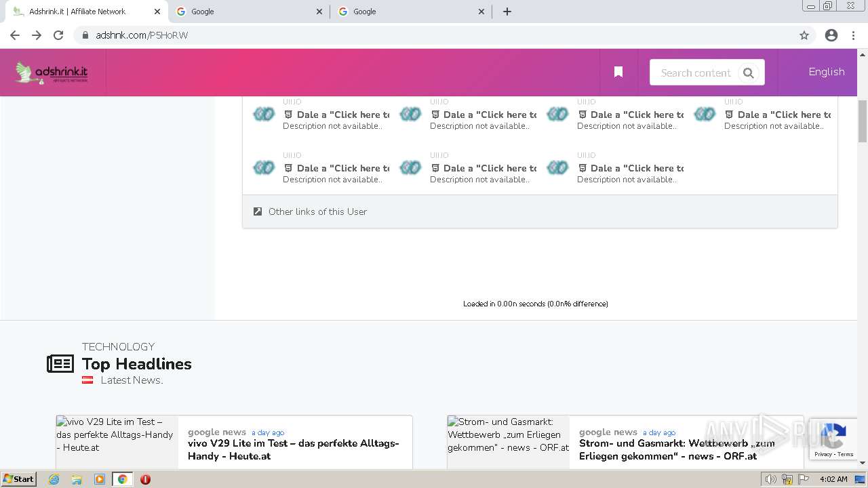
Task: Open a new browser tab
Action: click(x=507, y=12)
